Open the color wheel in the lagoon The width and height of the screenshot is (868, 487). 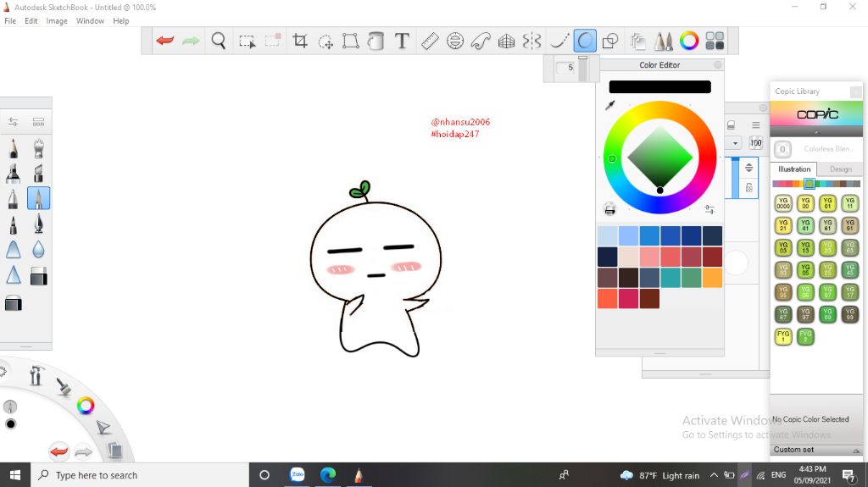[86, 406]
